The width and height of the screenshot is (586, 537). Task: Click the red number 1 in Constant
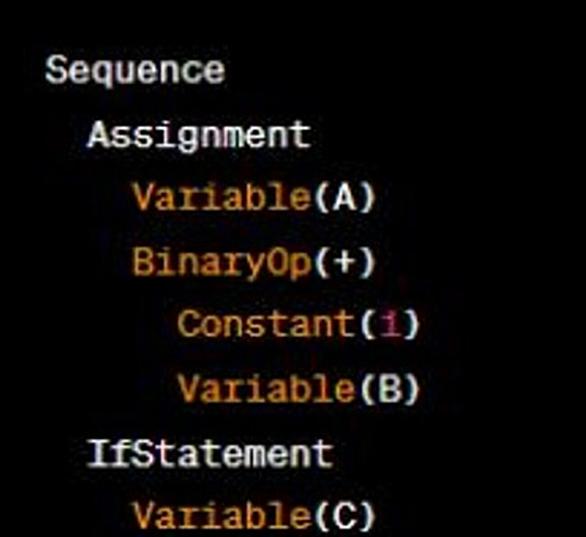pos(389,324)
